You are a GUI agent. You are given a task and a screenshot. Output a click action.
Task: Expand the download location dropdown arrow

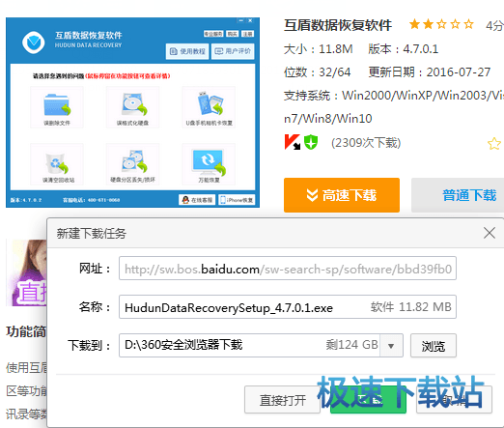(391, 346)
